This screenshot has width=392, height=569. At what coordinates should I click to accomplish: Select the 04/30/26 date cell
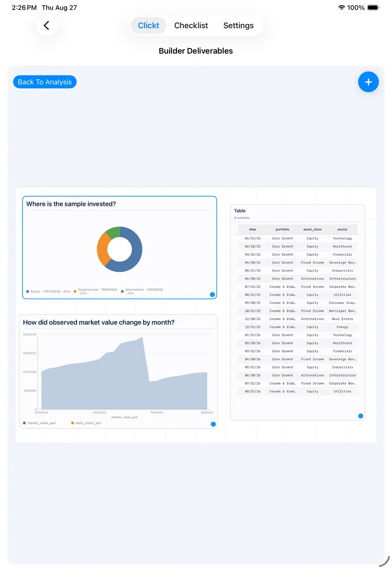coord(253,359)
